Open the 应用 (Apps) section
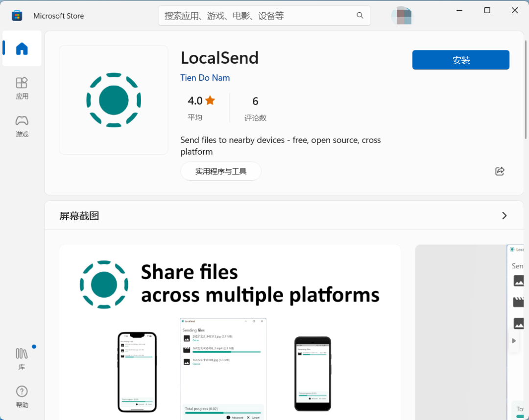 (x=22, y=88)
